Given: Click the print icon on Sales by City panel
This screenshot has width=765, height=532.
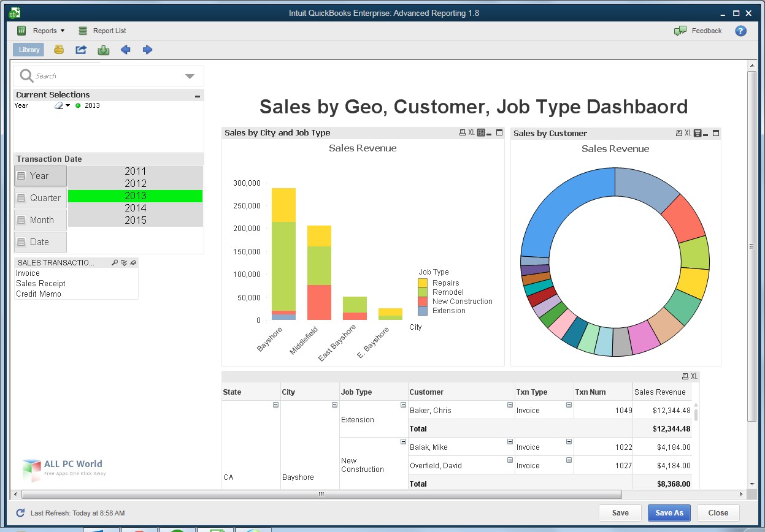Looking at the screenshot, I should tap(461, 132).
